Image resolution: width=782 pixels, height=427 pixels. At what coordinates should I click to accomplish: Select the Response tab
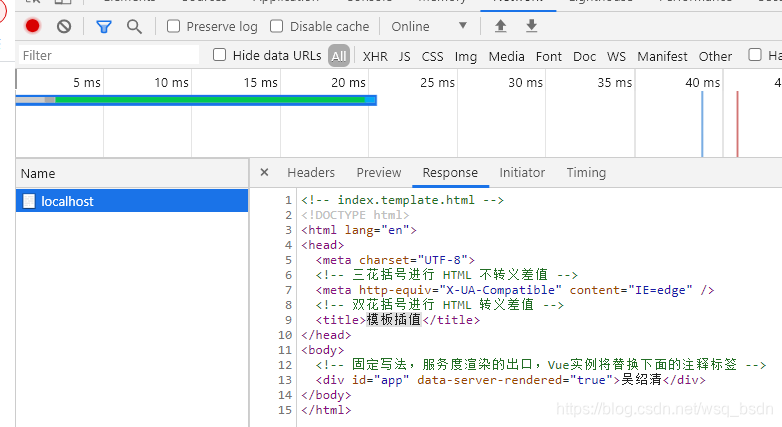coord(450,173)
